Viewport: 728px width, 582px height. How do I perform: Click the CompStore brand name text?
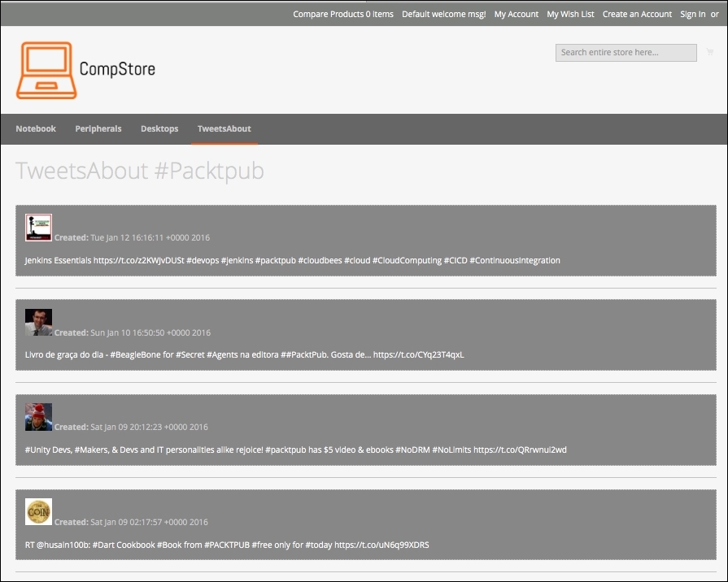[x=117, y=69]
